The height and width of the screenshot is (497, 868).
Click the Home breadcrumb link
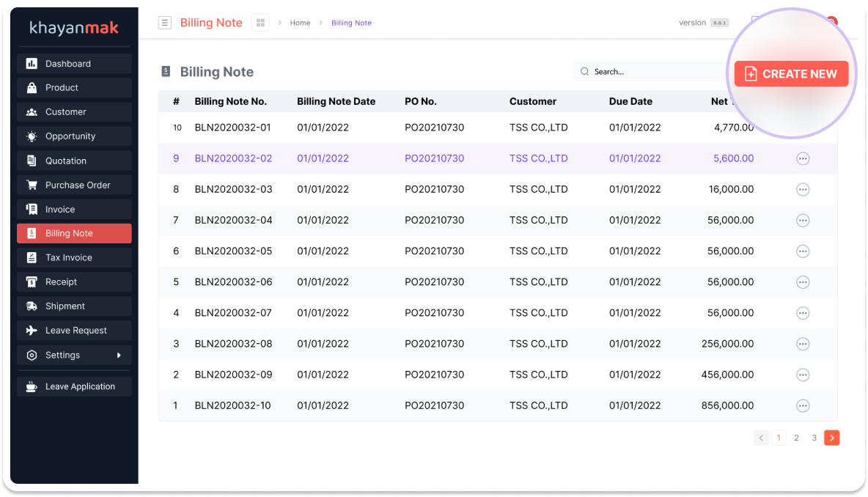tap(300, 23)
